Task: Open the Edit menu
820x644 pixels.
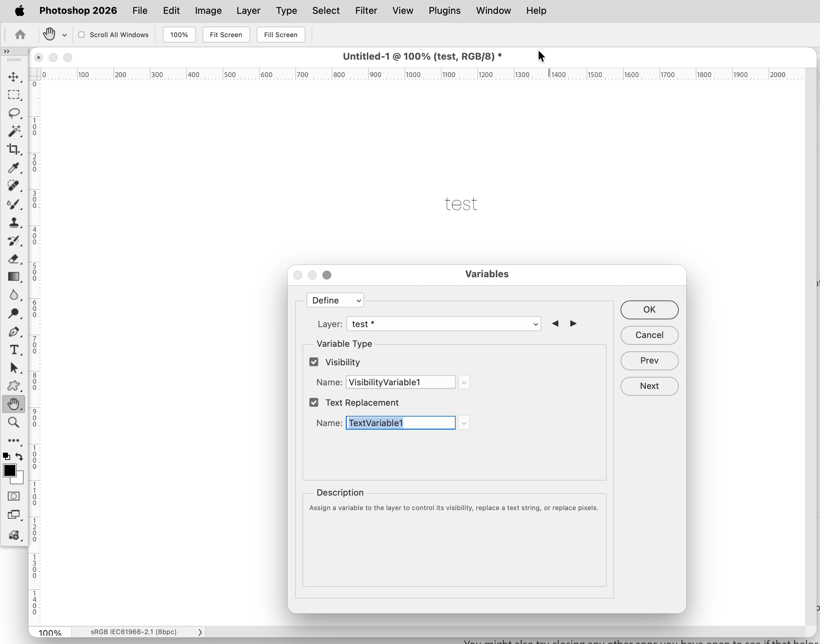Action: point(171,11)
